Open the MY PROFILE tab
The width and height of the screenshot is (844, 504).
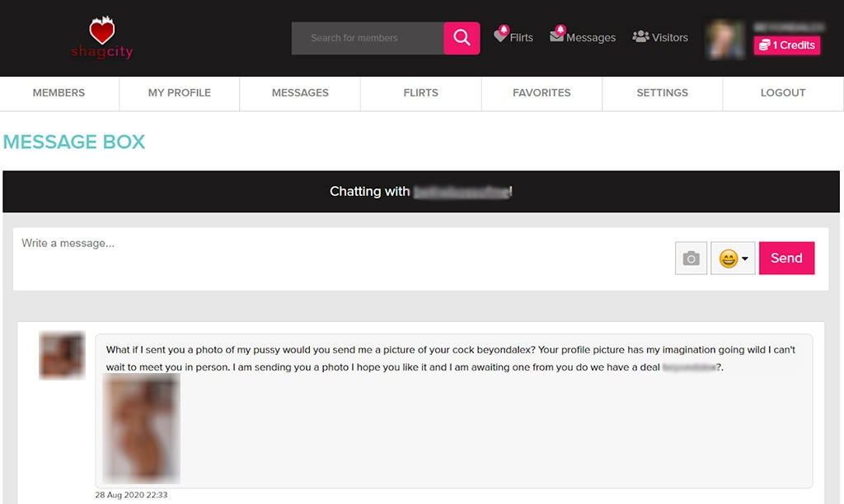179,93
